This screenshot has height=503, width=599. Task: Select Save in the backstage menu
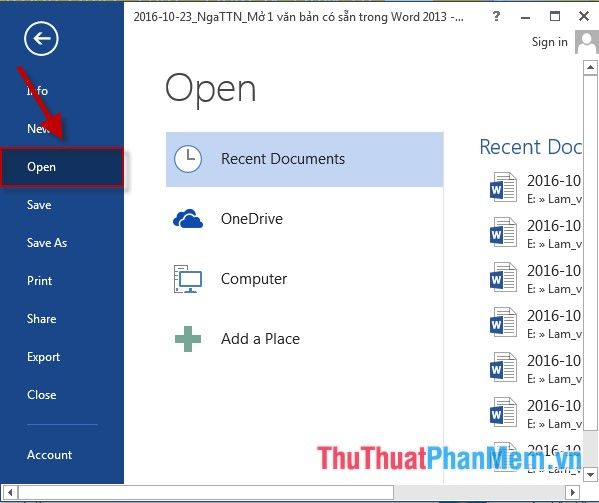coord(39,205)
